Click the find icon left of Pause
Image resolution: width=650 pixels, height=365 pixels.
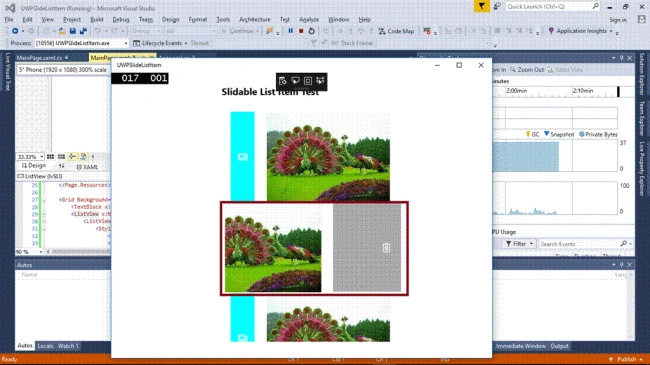[270, 31]
